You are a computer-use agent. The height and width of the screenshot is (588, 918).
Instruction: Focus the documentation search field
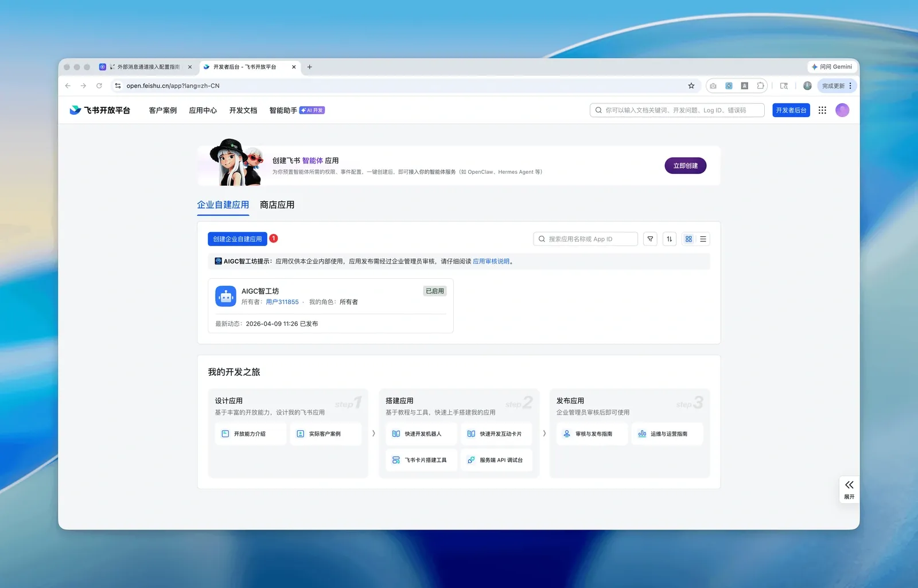[x=677, y=110]
